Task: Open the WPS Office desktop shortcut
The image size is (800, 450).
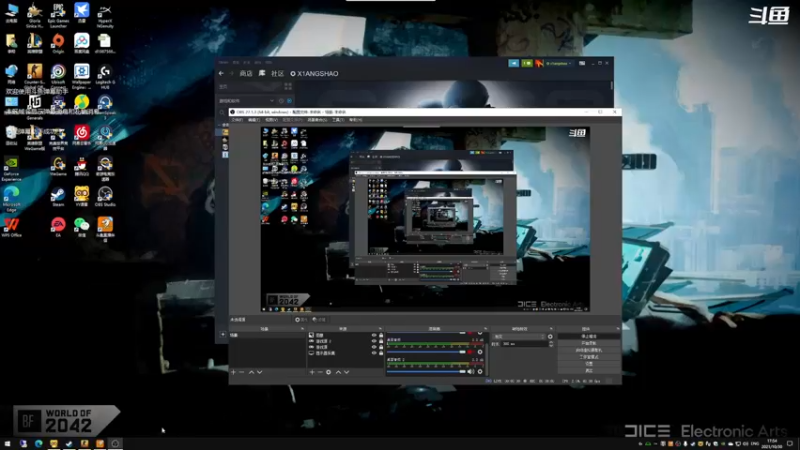Action: [11, 227]
